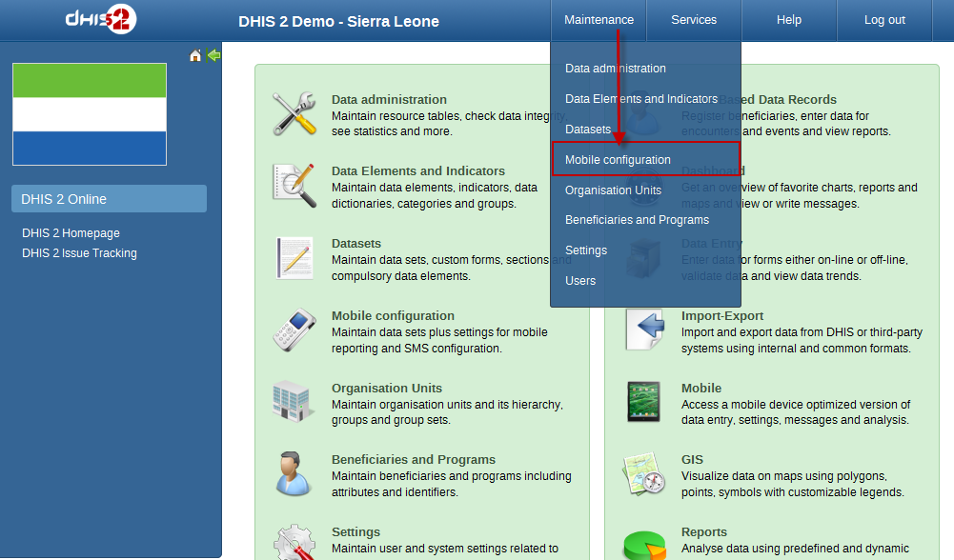Click the Import-Export arrow icon

click(x=644, y=330)
